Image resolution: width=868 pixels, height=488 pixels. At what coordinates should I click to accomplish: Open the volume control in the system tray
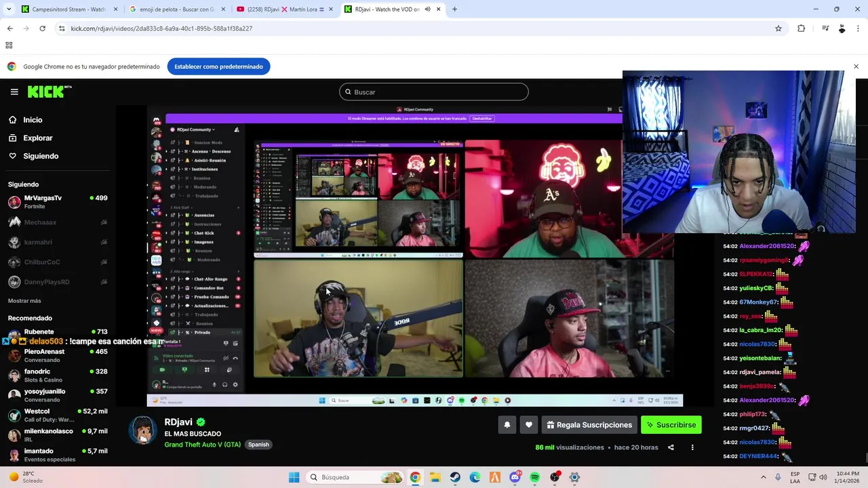[823, 477]
